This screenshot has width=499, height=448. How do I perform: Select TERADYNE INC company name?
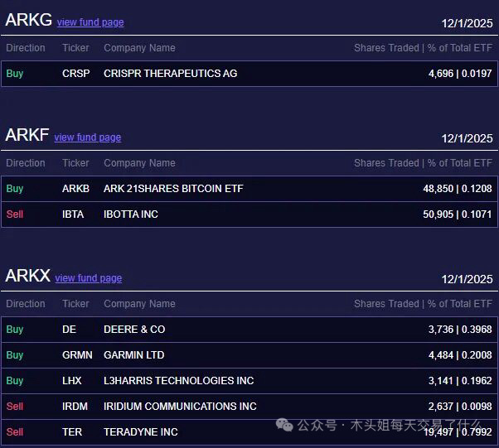pyautogui.click(x=141, y=432)
